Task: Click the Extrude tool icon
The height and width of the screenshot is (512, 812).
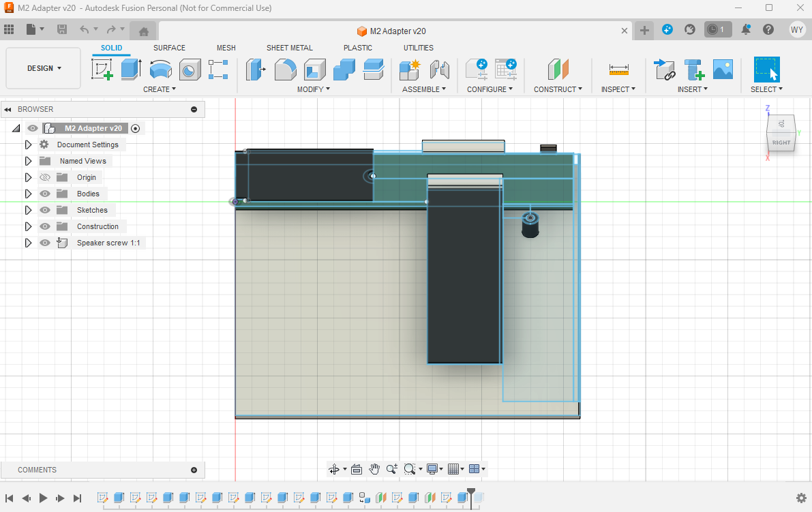Action: click(131, 70)
